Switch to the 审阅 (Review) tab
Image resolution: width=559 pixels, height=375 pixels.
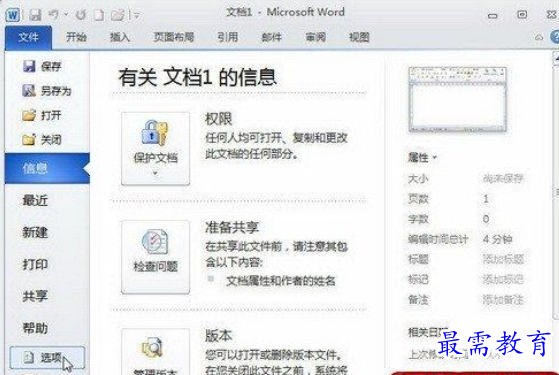click(x=315, y=37)
